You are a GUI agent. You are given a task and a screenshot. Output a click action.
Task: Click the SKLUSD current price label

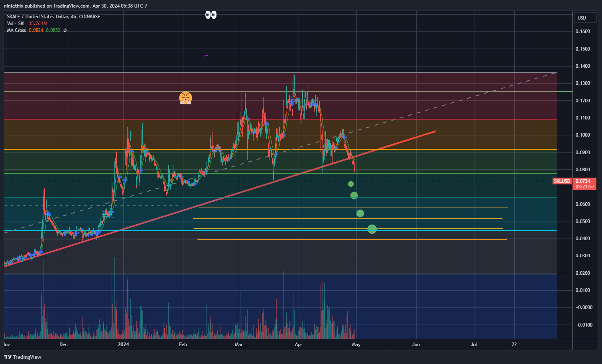click(562, 181)
